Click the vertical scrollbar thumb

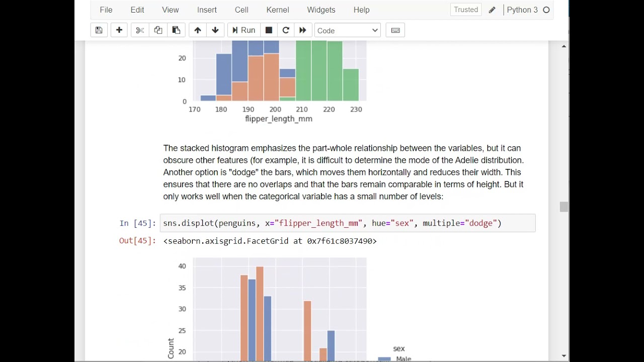pos(563,207)
